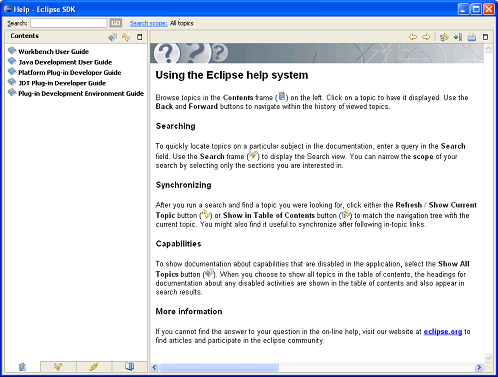The image size is (498, 377).
Task: Click Show in Table of Contents icon
Action: pos(444,37)
